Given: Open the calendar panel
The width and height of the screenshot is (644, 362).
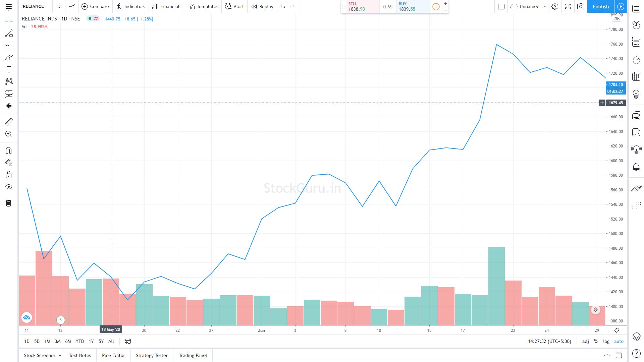Looking at the screenshot, I should point(636,77).
